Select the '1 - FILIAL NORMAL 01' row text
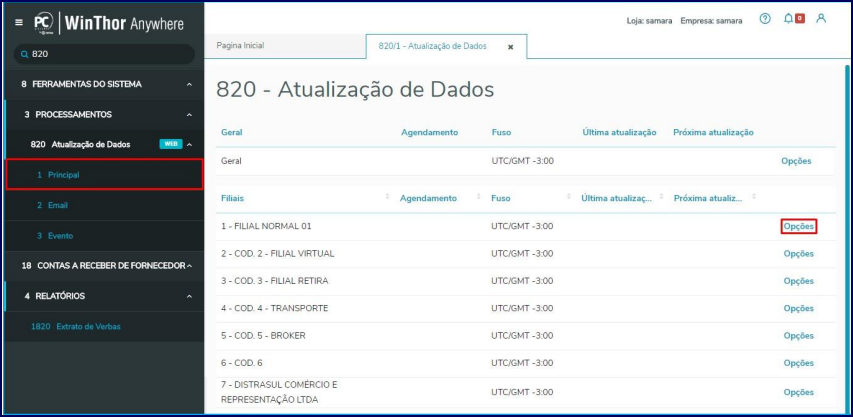The height and width of the screenshot is (417, 853). pyautogui.click(x=266, y=226)
